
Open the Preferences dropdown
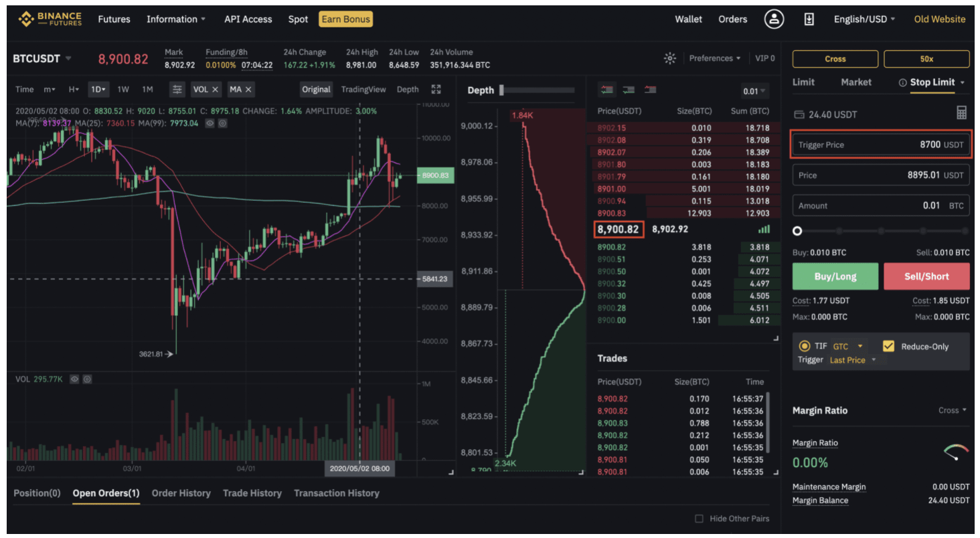(x=715, y=58)
